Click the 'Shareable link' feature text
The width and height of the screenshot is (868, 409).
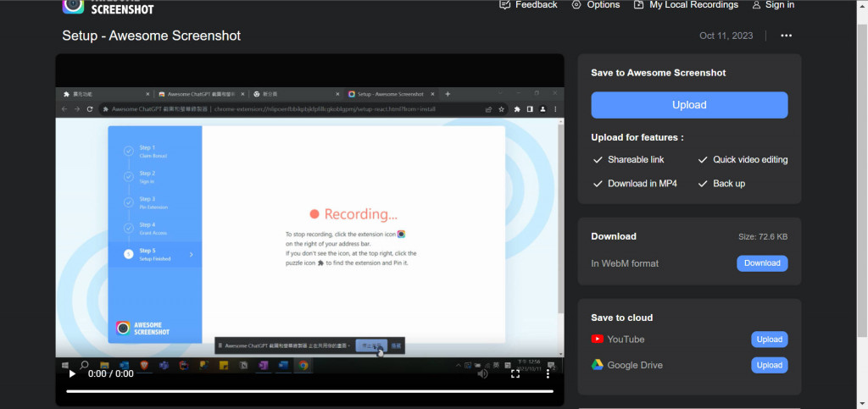click(636, 160)
